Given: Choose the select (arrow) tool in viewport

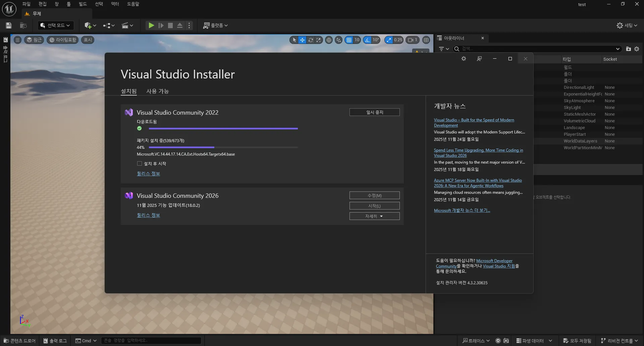Looking at the screenshot, I should (294, 40).
